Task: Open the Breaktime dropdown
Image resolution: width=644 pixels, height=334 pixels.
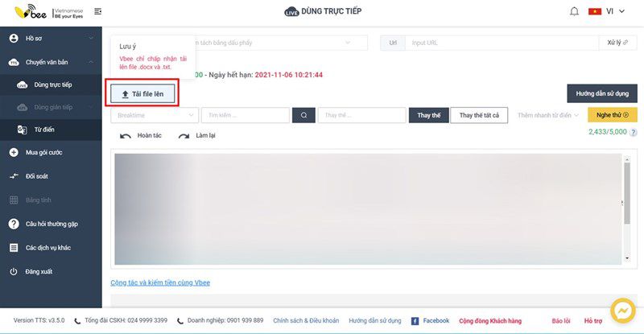Action: point(155,115)
